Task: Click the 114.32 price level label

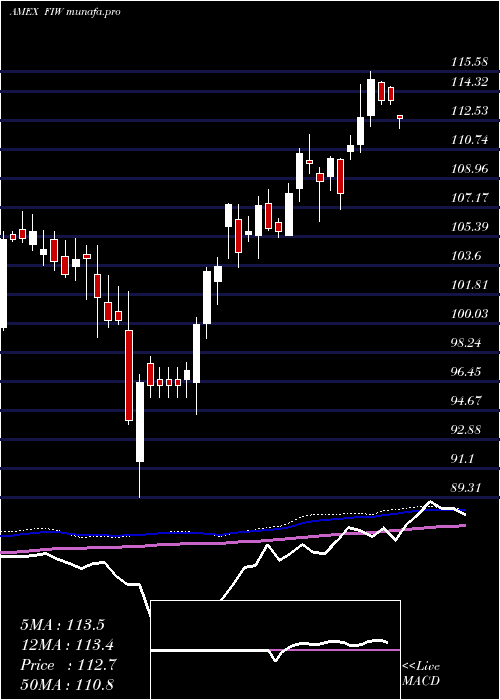Action: (469, 82)
